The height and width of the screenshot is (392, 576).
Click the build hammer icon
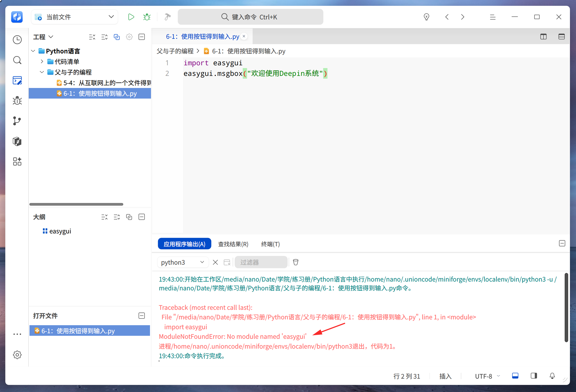pos(167,17)
